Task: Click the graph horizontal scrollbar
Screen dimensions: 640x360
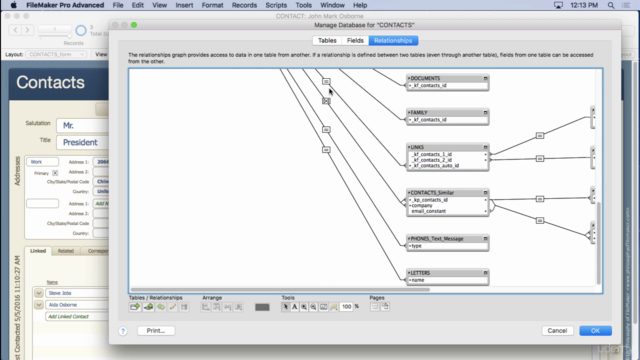Action: coord(280,289)
